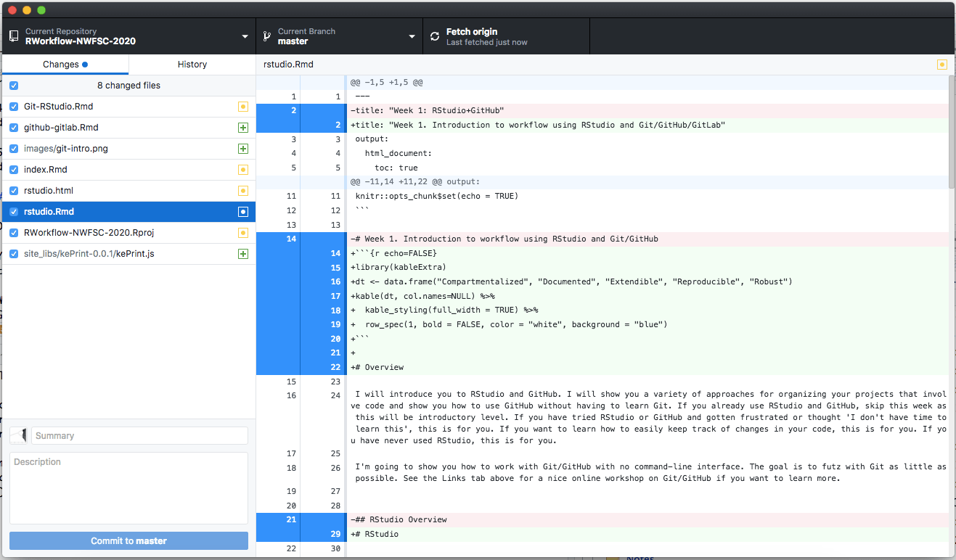Select the images/git-intro.png file row
The height and width of the screenshot is (560, 956).
click(x=128, y=149)
